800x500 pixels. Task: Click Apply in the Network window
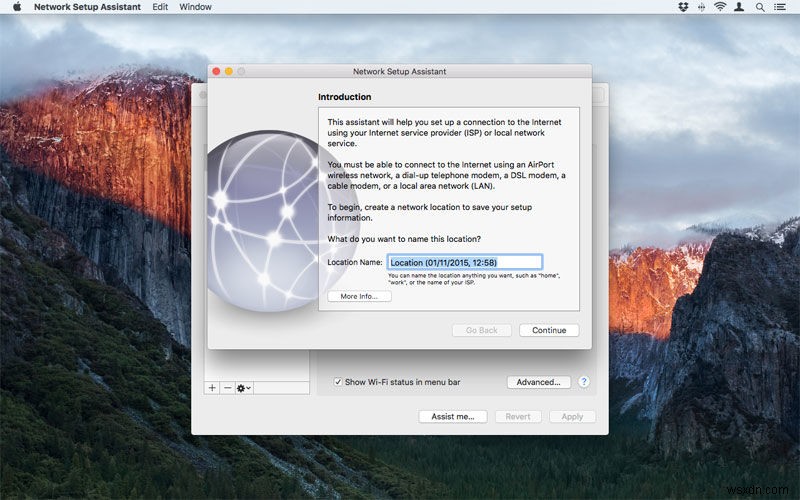[x=572, y=417]
